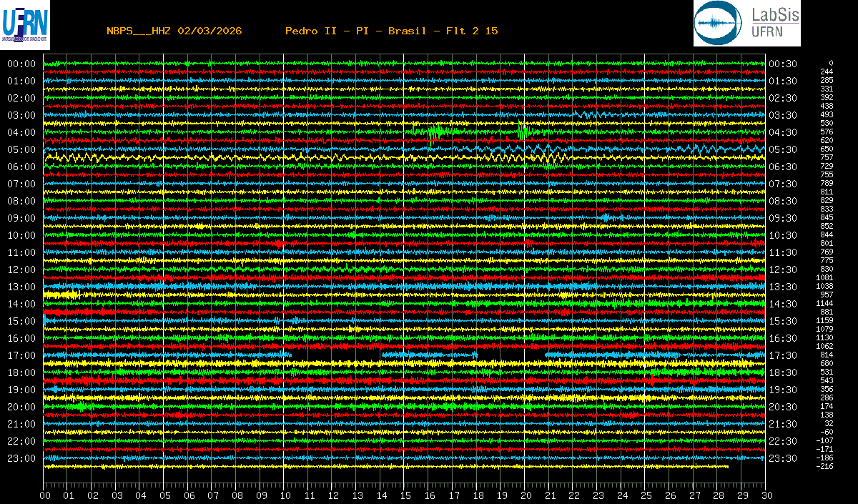Click the 23:00 hour label on the left
This screenshot has width=858, height=504.
coord(21,458)
